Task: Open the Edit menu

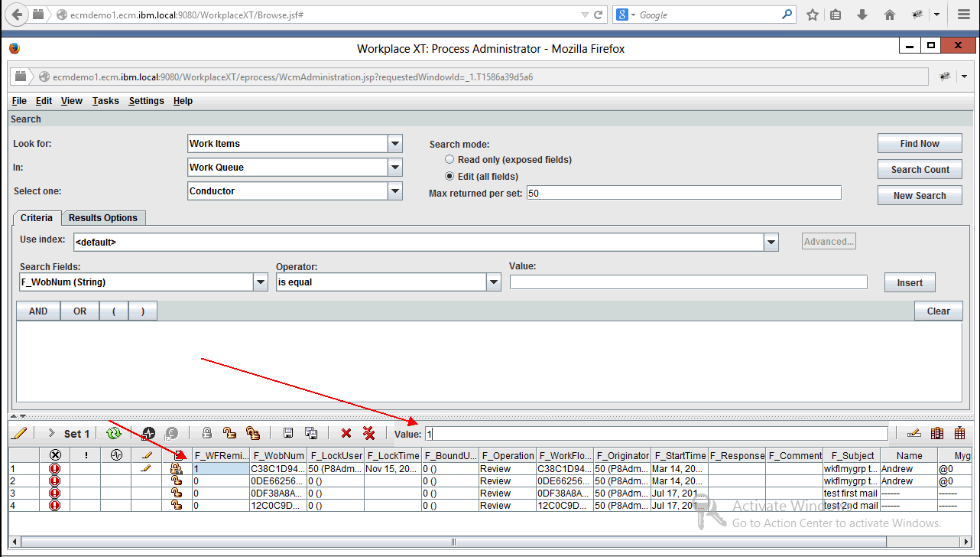Action: click(x=44, y=101)
